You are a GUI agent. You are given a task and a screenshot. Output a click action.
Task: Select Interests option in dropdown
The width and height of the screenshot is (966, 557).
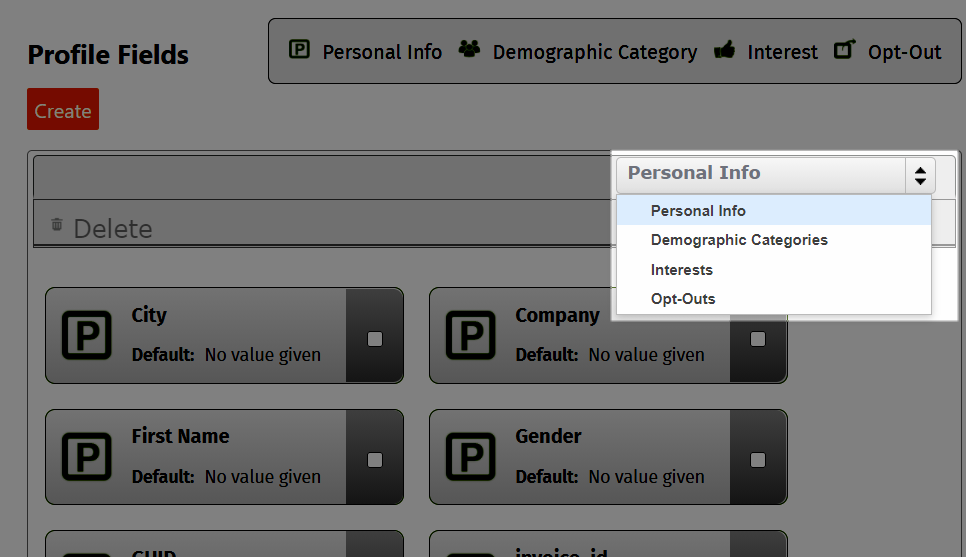coord(774,270)
